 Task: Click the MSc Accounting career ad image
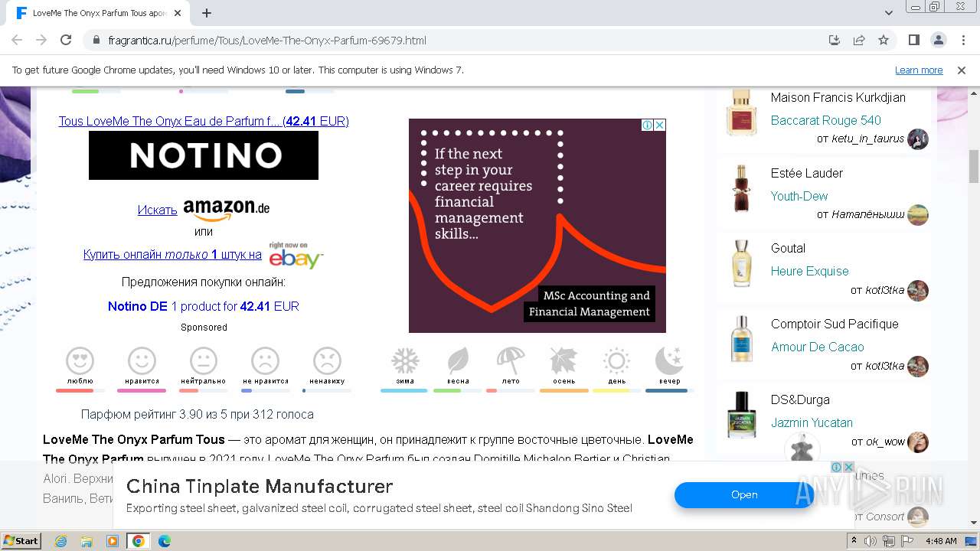[x=537, y=226]
